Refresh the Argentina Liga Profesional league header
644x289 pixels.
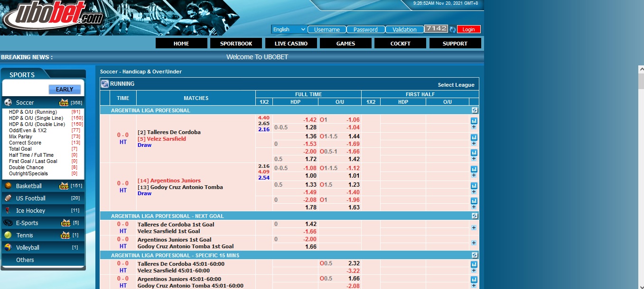pyautogui.click(x=474, y=110)
